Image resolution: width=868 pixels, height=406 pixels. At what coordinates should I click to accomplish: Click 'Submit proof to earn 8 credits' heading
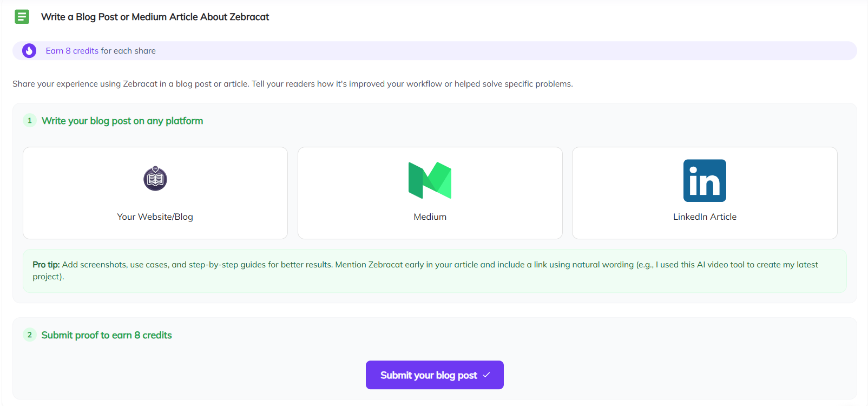tap(107, 335)
